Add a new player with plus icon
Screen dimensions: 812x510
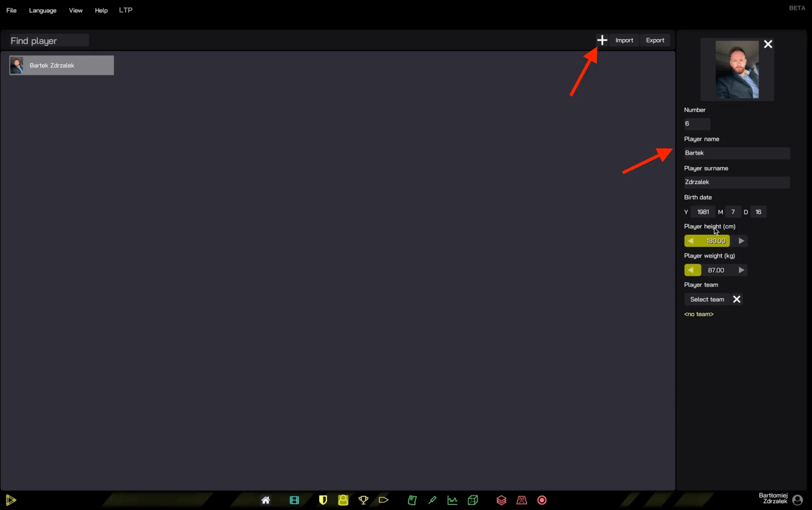pyautogui.click(x=602, y=40)
